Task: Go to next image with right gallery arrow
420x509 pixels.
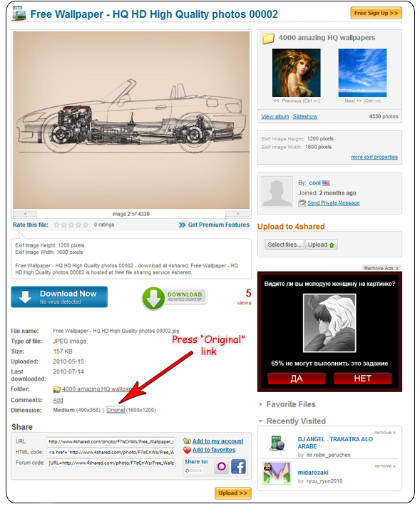Action: [x=237, y=214]
